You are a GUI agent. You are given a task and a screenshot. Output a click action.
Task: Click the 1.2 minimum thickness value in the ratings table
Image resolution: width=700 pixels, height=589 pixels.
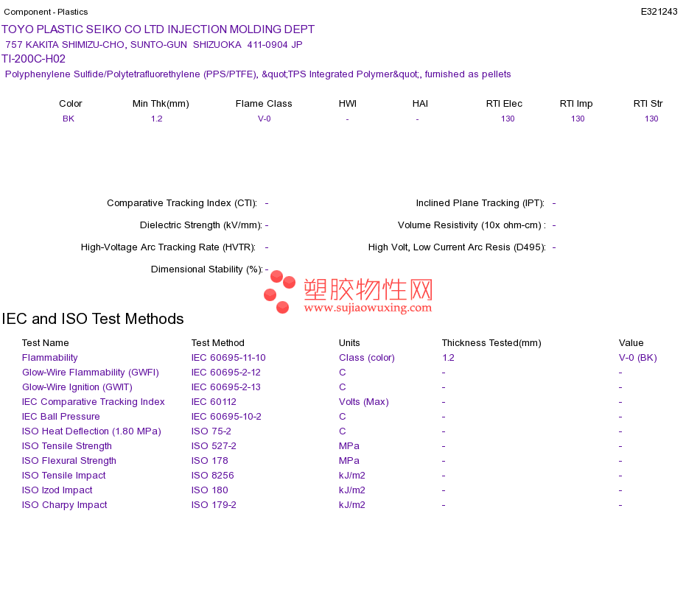tap(157, 119)
